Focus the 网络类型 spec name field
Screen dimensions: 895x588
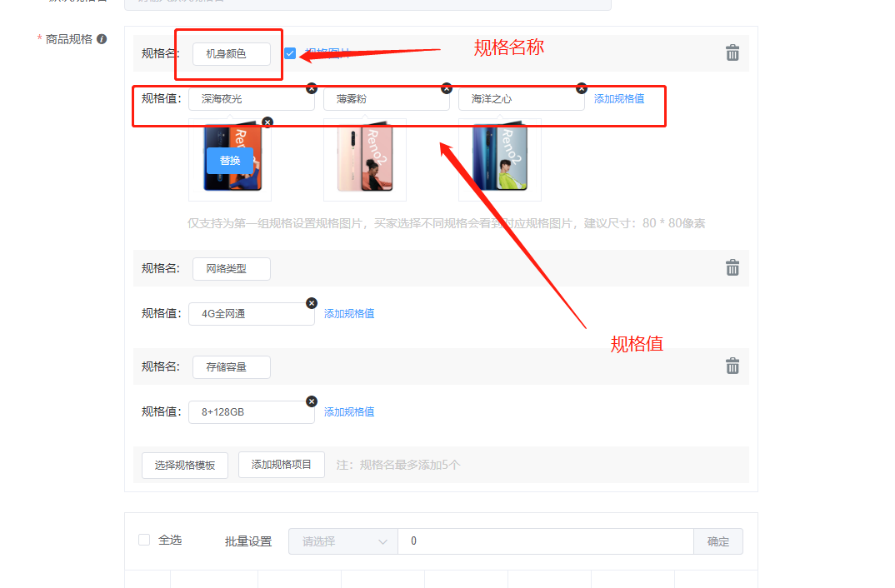tap(231, 269)
